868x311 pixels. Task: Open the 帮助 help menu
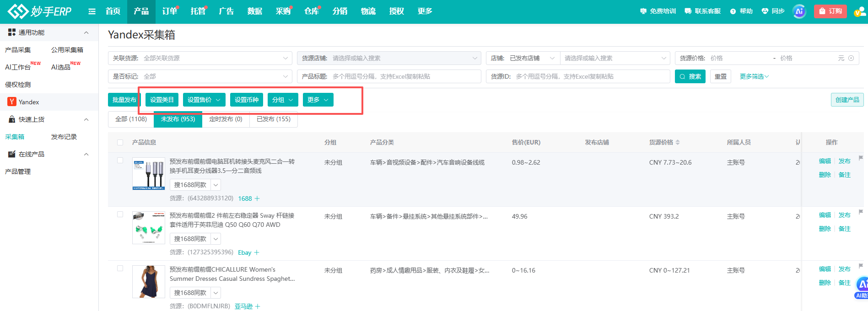[x=741, y=11]
